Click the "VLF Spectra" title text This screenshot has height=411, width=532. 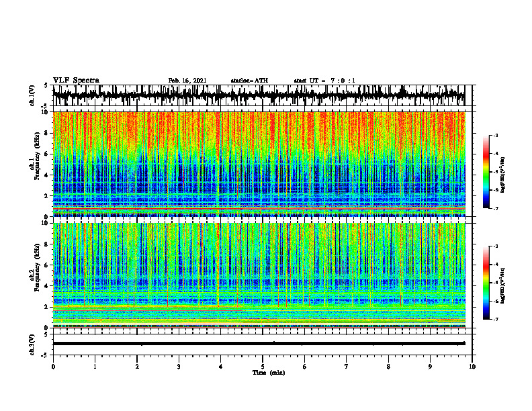(76, 81)
